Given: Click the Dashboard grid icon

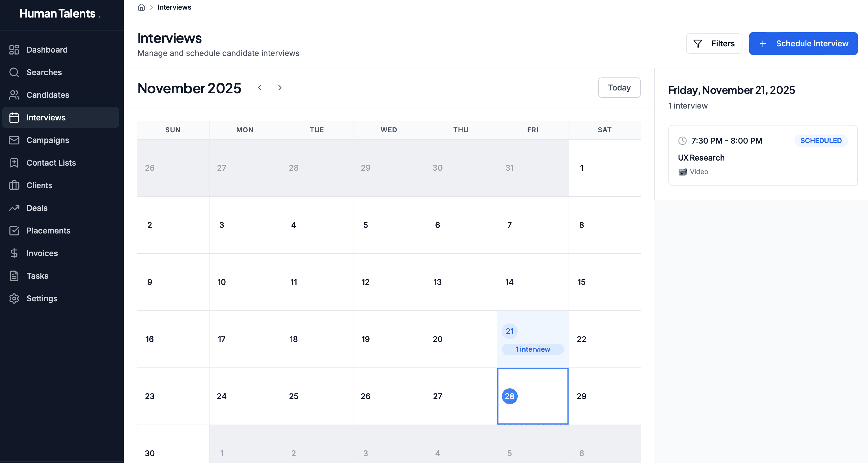Looking at the screenshot, I should pyautogui.click(x=14, y=49).
